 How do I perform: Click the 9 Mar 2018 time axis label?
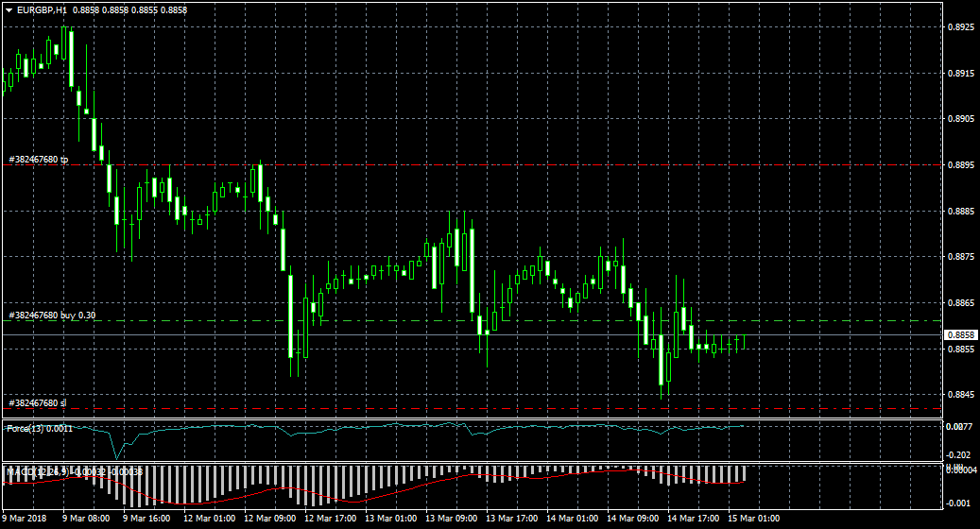point(26,519)
